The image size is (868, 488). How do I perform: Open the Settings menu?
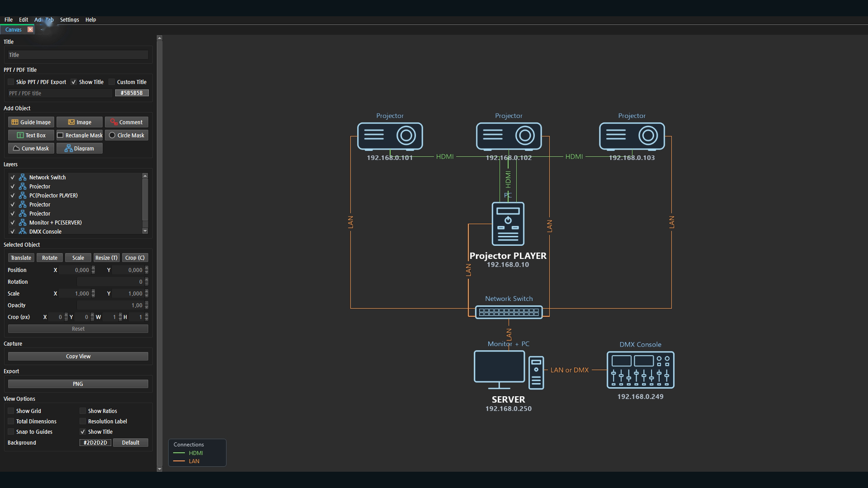click(69, 19)
